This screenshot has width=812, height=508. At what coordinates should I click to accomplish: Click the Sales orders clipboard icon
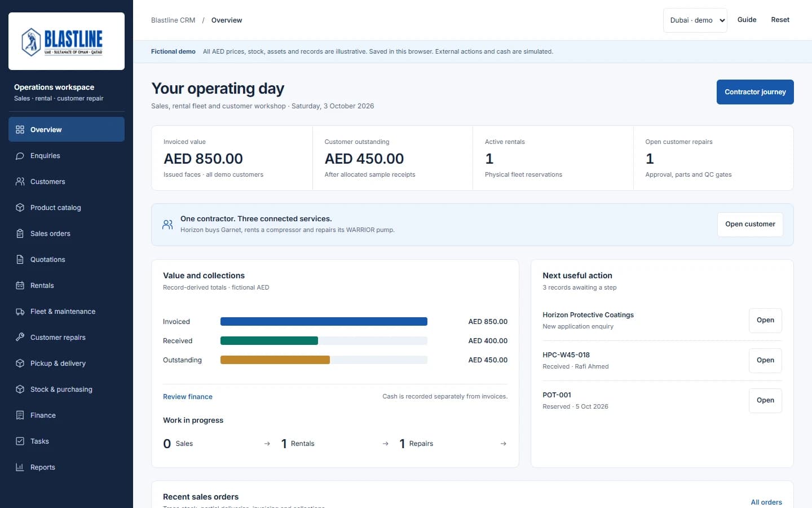click(20, 234)
